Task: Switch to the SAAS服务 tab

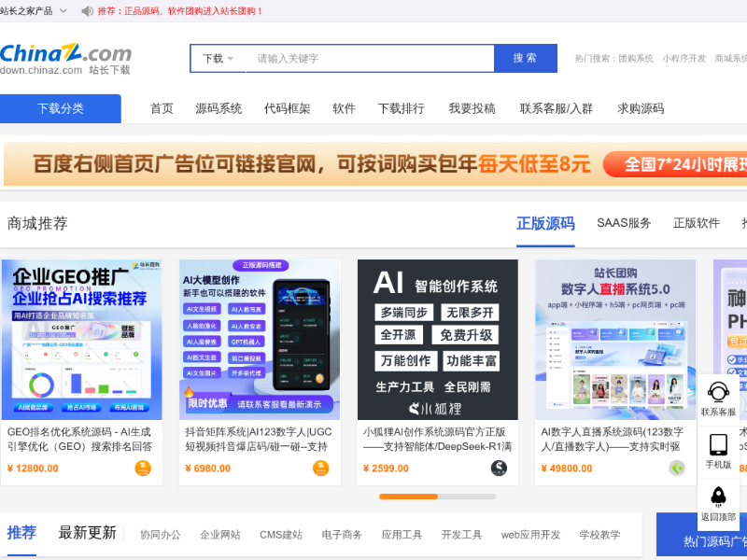Action: [x=624, y=223]
